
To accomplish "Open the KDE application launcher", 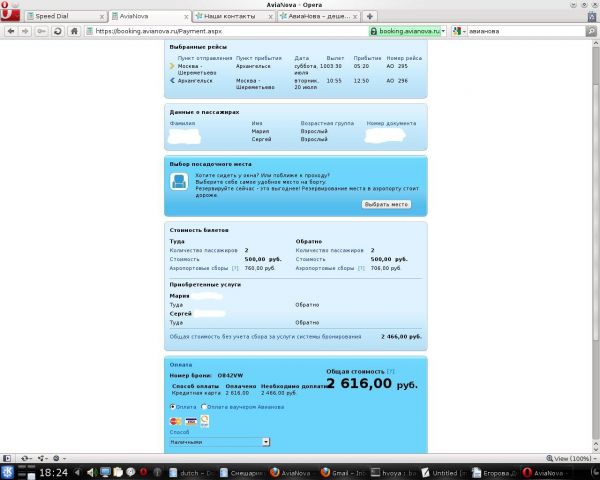I will [x=7, y=472].
